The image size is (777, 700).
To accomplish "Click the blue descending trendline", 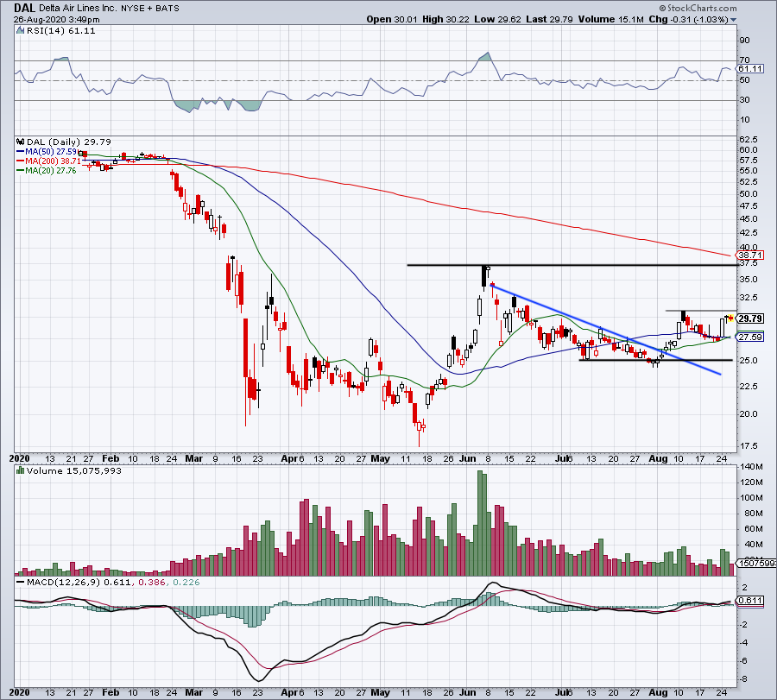I will (605, 329).
